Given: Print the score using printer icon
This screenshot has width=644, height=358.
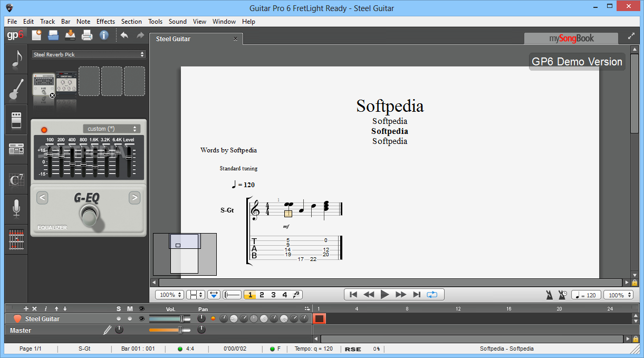Looking at the screenshot, I should pos(87,35).
